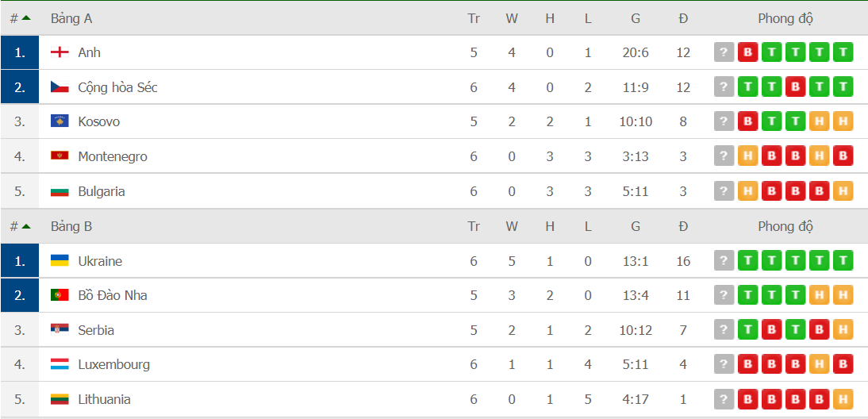Click the gray question mark in Ukraine's form row
Screen dimensions: 868x419
724,261
